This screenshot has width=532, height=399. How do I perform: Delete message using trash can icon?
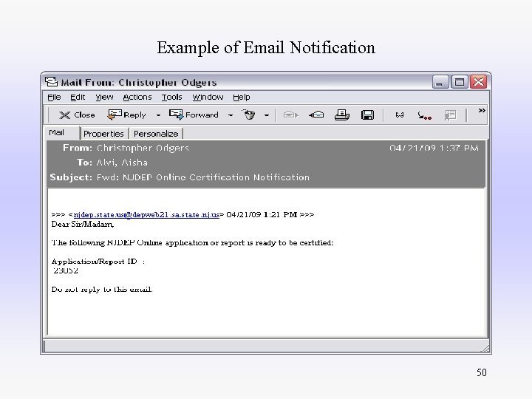[249, 115]
